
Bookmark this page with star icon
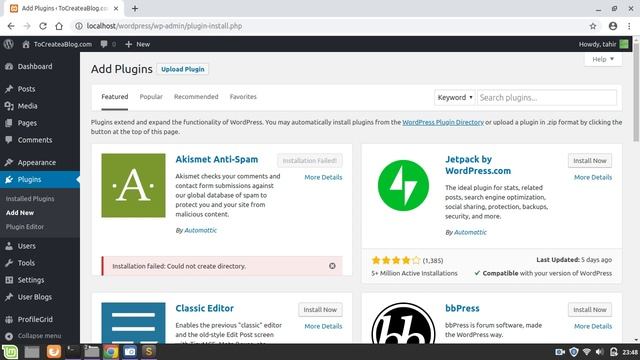tap(593, 26)
